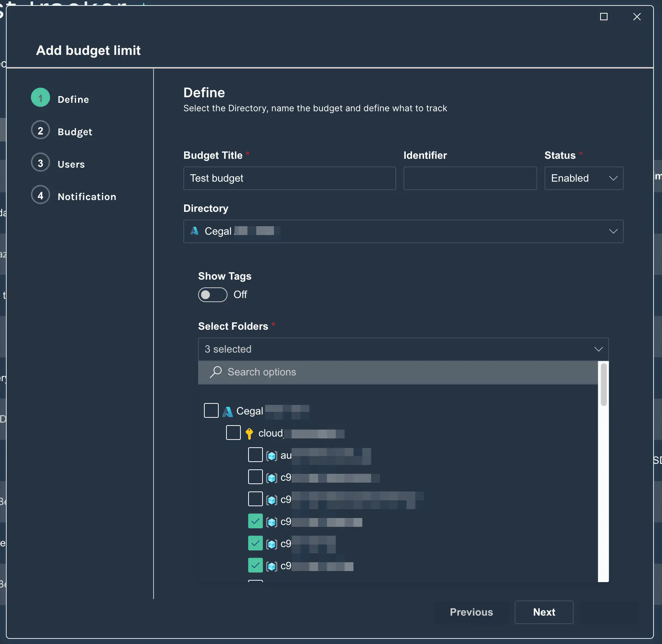The image size is (662, 644).
Task: Switch to the Notification step label
Action: 87,197
